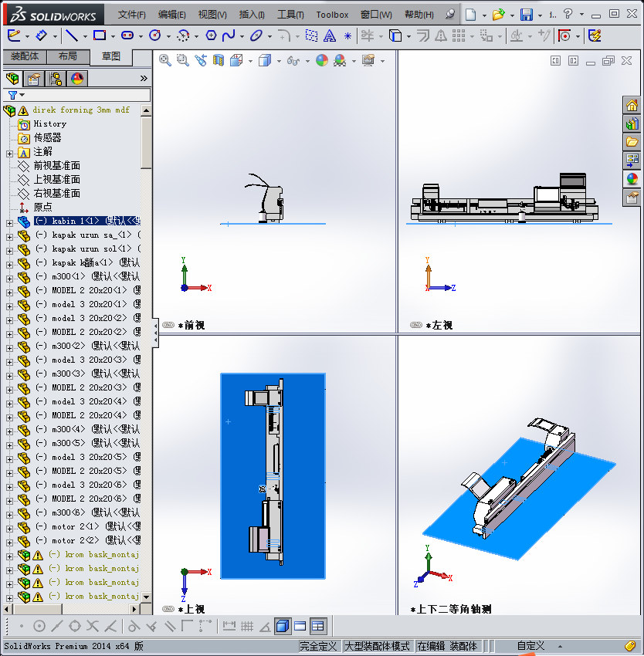
Task: Open SolidWorks Resources home pane
Action: point(632,106)
